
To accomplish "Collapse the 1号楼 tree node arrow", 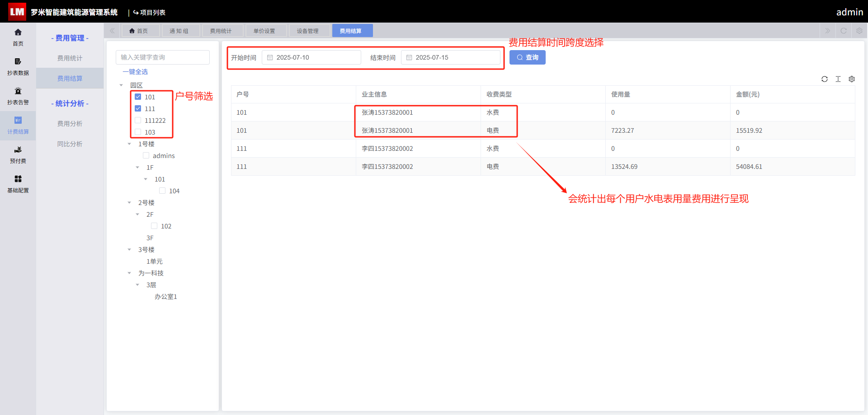I will [129, 144].
